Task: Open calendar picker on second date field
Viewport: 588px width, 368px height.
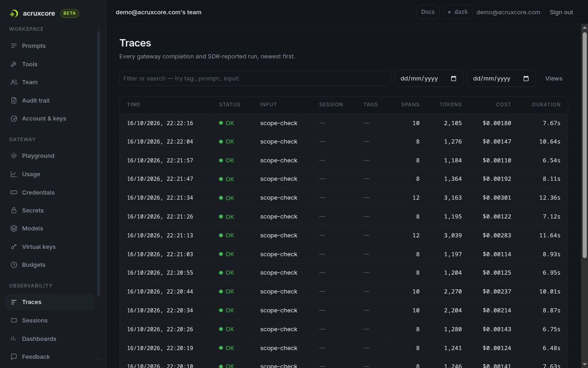Action: coord(526,79)
